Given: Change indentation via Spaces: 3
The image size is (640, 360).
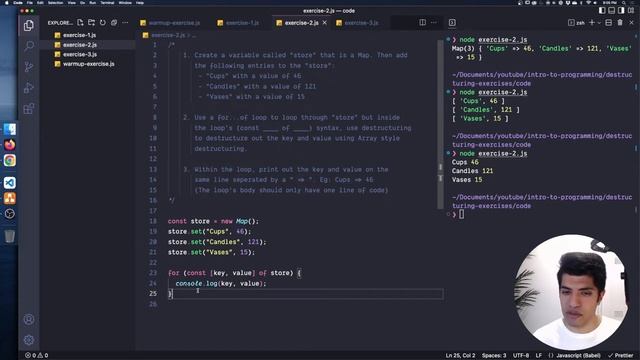Looking at the screenshot, I should click(x=494, y=356).
